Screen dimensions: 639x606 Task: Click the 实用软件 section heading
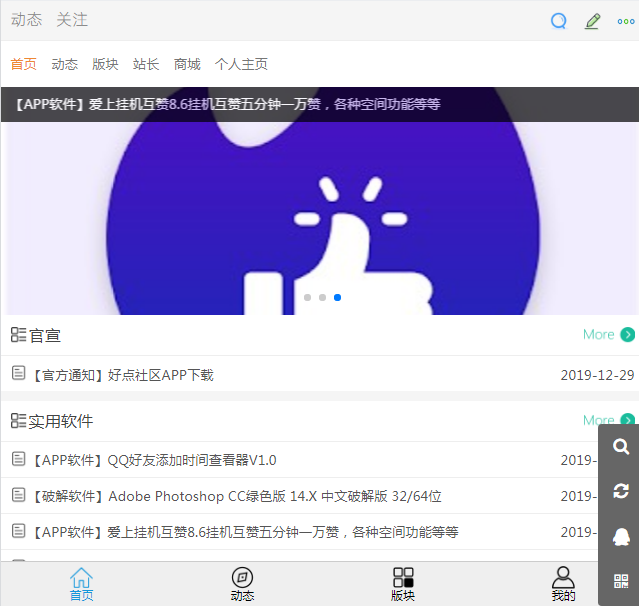[x=61, y=421]
